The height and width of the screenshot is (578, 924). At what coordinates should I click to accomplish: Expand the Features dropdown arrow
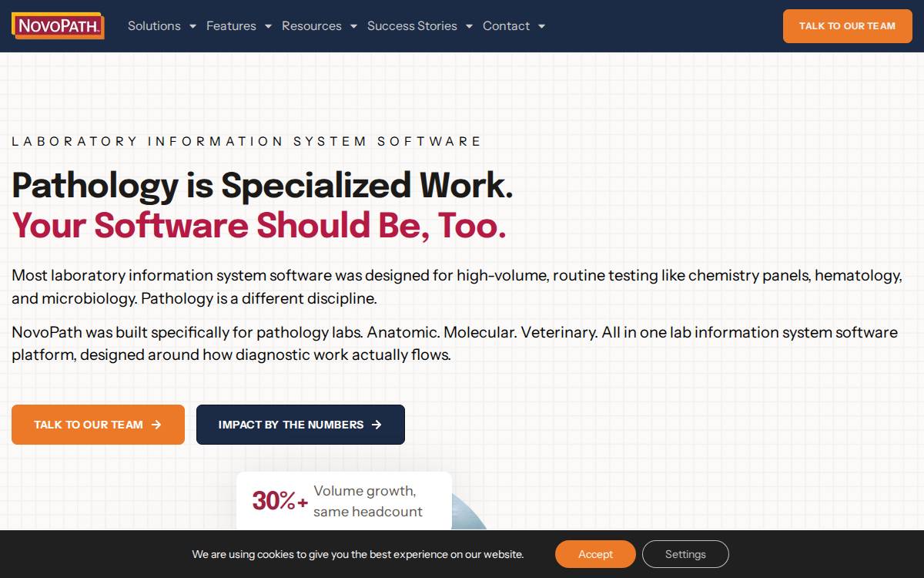268,26
